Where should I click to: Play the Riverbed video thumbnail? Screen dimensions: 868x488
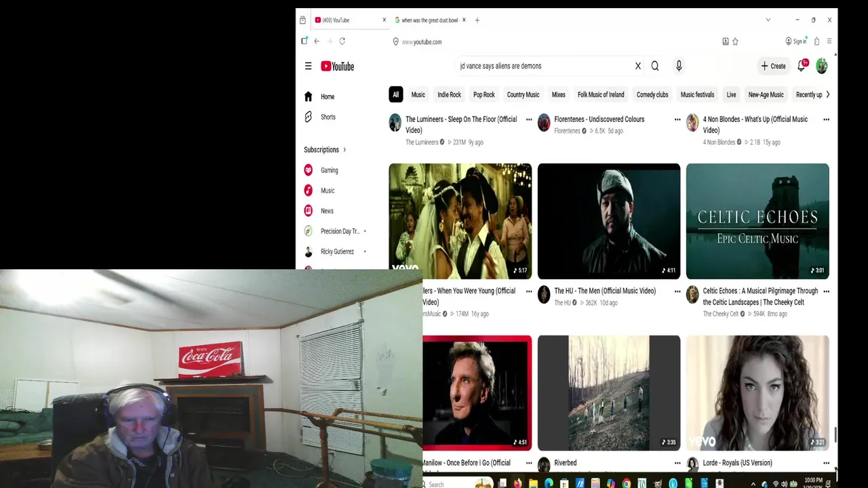[x=609, y=393]
